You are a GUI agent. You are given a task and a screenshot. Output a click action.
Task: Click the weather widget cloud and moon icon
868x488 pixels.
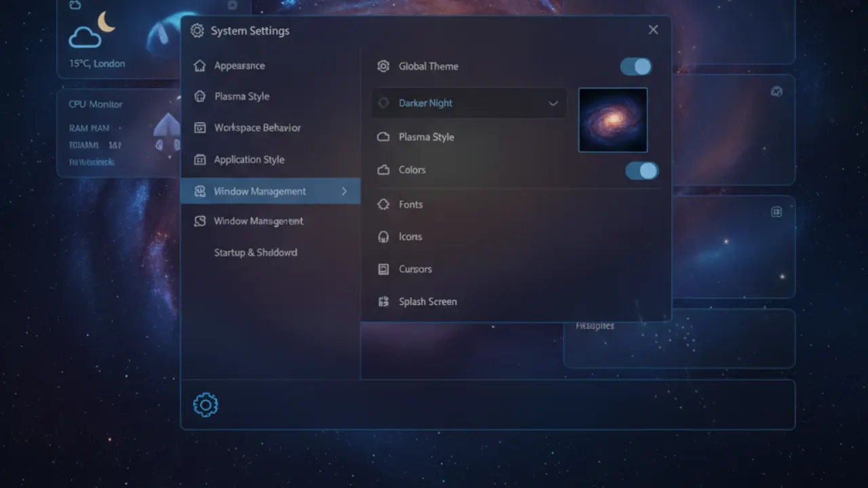tap(91, 31)
